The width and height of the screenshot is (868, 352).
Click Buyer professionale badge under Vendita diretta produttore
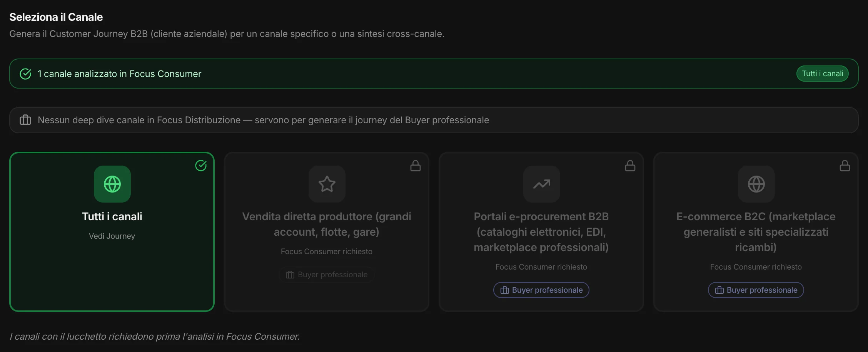[x=327, y=275]
